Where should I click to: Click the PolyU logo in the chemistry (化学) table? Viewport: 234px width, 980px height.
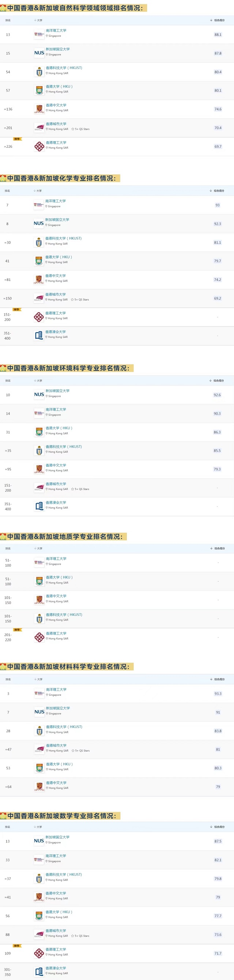38,317
